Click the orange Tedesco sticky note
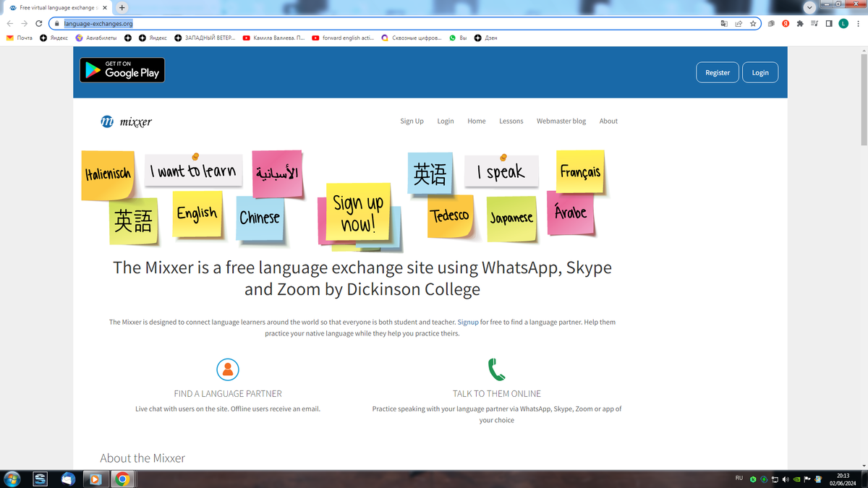 [x=451, y=216]
